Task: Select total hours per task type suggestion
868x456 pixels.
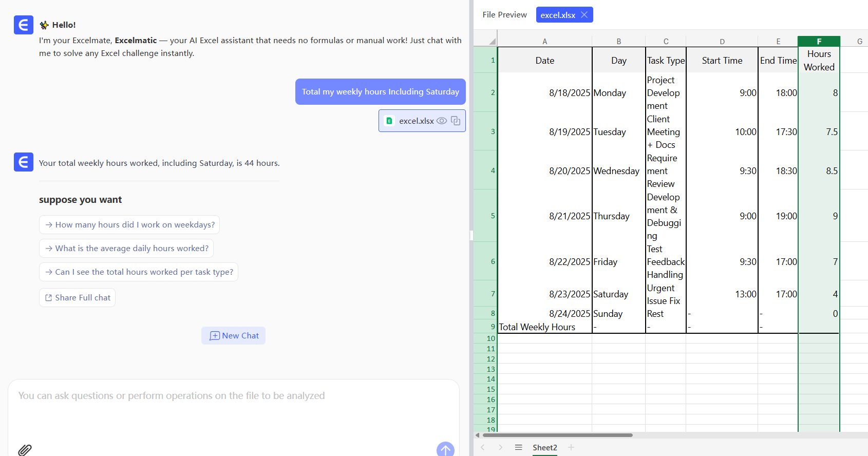Action: 139,272
